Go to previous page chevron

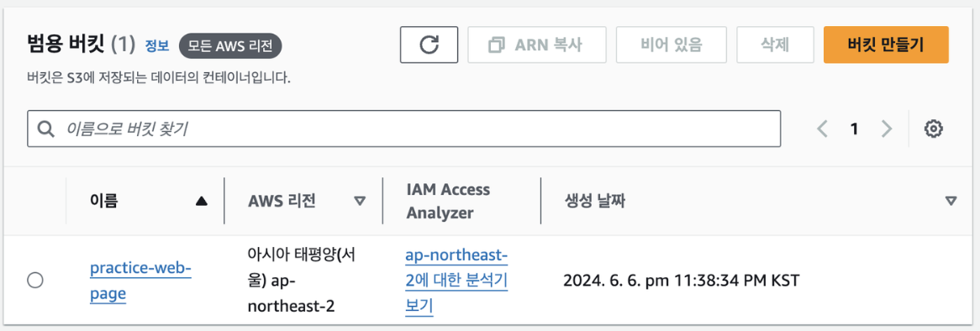pyautogui.click(x=823, y=129)
